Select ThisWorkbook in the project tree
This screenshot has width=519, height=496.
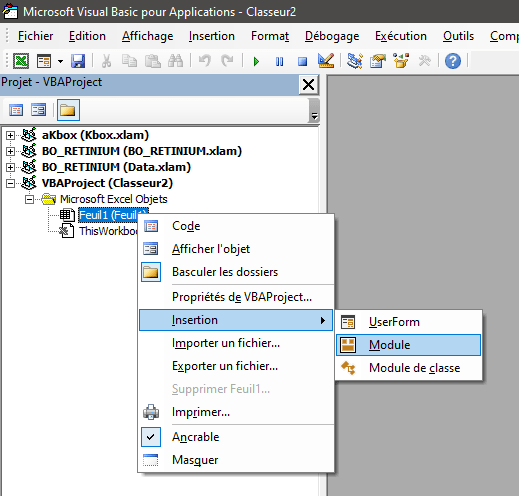(x=108, y=231)
